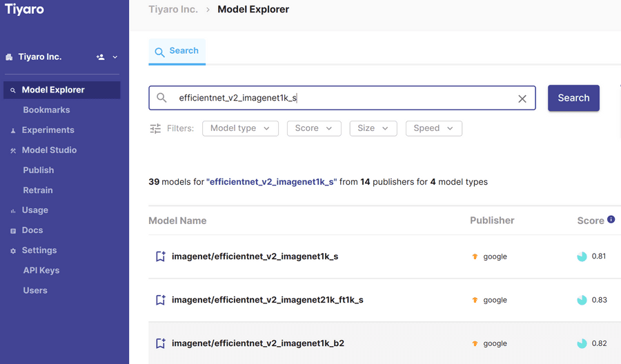Click the 0.81 score value
The height and width of the screenshot is (364, 621).
[599, 256]
